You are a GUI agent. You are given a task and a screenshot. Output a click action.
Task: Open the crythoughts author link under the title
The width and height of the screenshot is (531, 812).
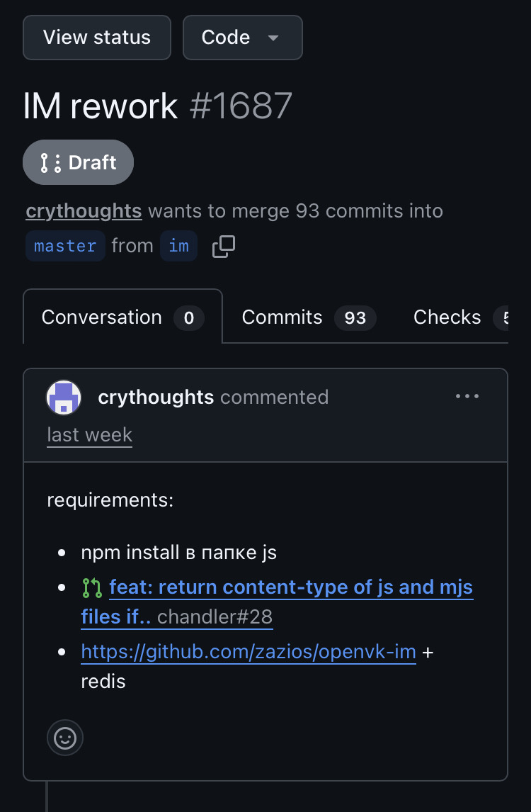84,211
